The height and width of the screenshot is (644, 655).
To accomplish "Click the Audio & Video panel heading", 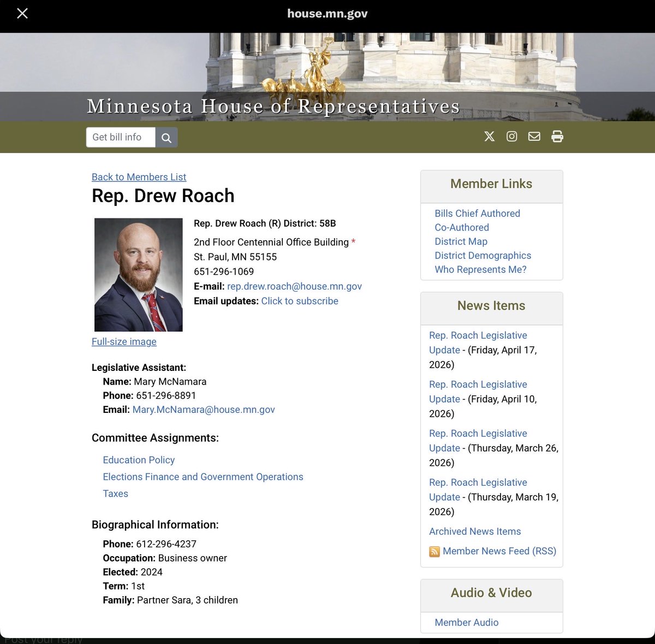I will click(491, 593).
